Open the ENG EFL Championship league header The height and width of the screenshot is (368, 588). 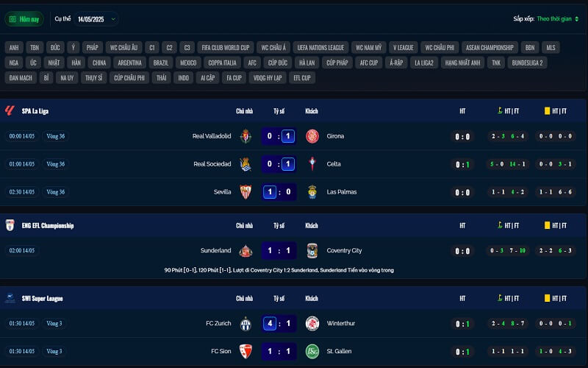[x=48, y=226]
